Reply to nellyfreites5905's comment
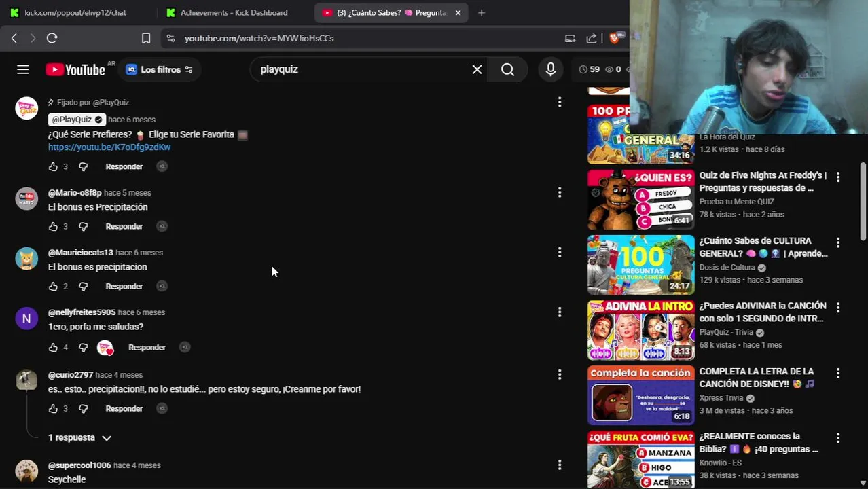 click(147, 347)
